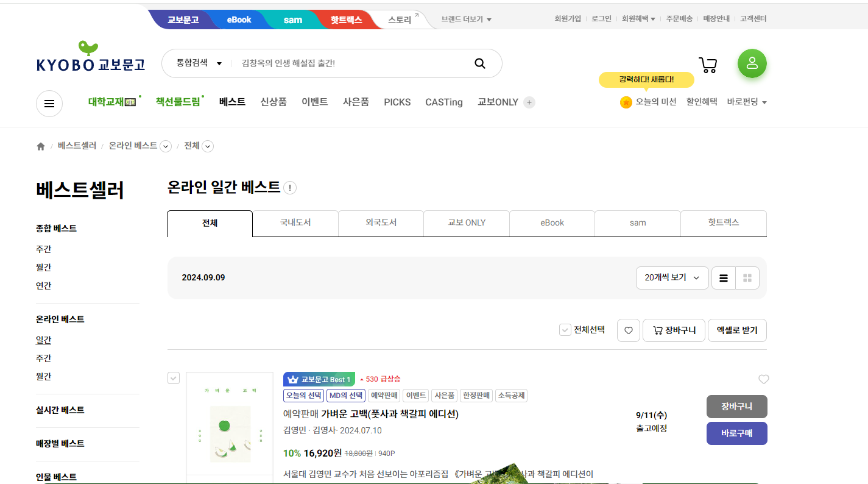Open book title 가벼운 고백(풋사과 책갈피 에디션)

[x=390, y=414]
